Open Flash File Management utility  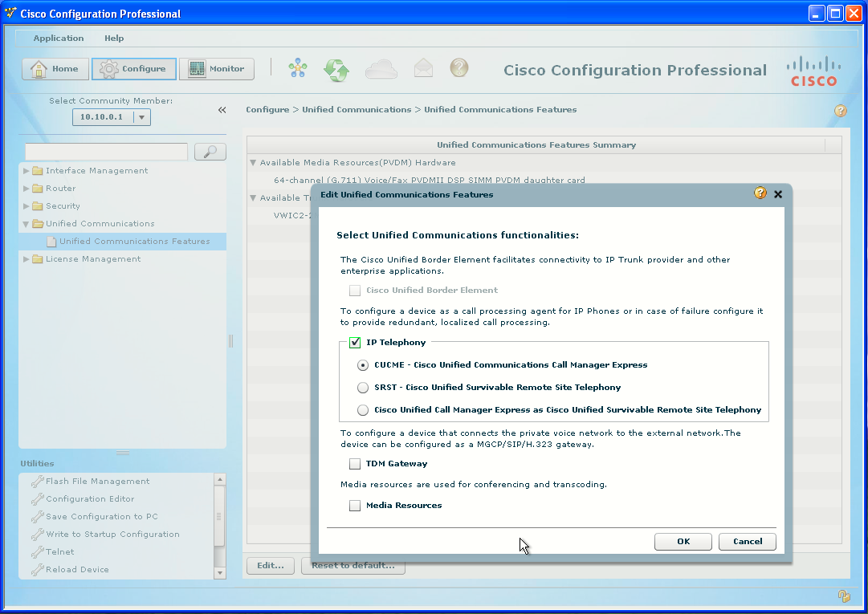pos(97,482)
